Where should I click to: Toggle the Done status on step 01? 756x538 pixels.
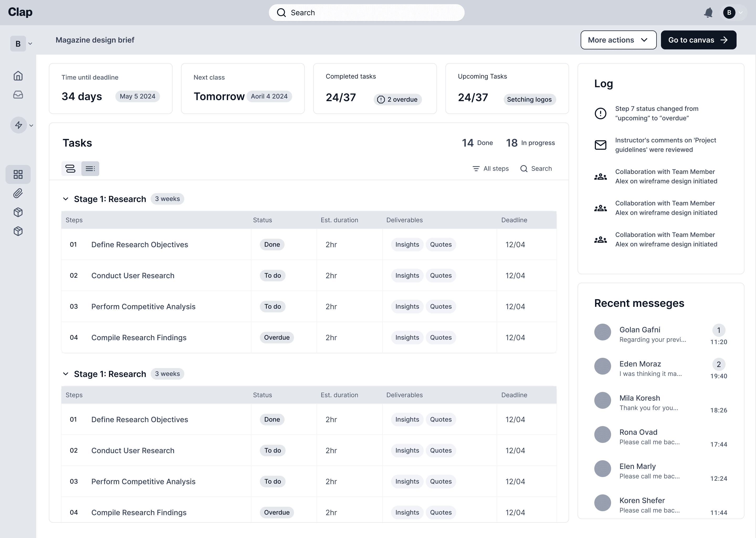click(272, 245)
